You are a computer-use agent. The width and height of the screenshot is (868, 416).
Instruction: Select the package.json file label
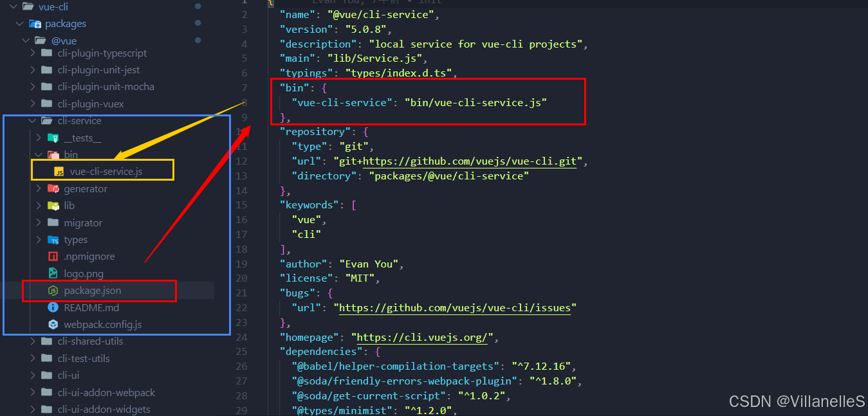coord(93,291)
